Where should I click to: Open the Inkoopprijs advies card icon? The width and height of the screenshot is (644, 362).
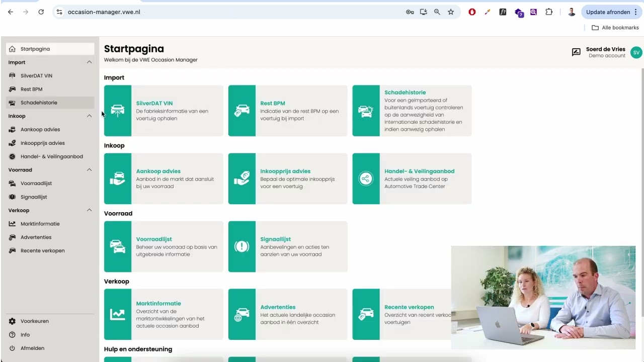pos(242,178)
